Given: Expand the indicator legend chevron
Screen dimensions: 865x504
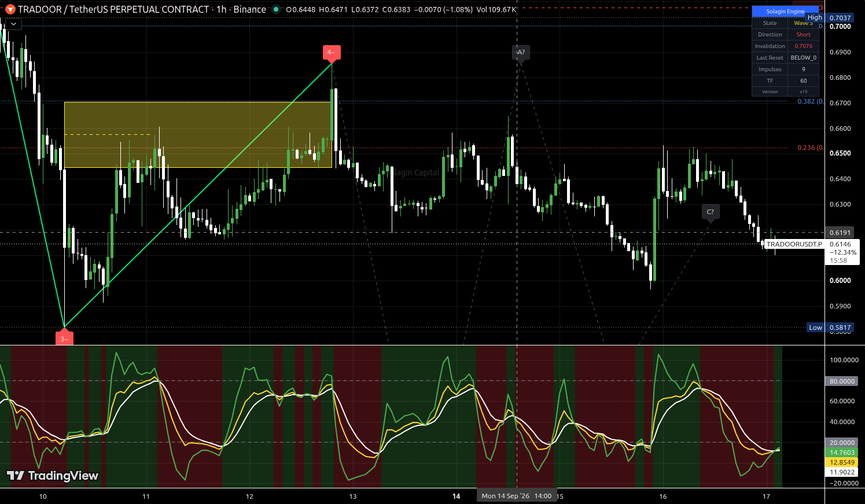Looking at the screenshot, I should click(x=13, y=24).
